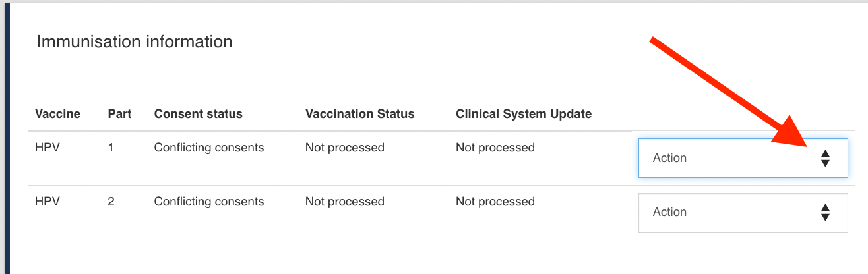Click Conflicting consents text for part 1
868x274 pixels.
(209, 148)
